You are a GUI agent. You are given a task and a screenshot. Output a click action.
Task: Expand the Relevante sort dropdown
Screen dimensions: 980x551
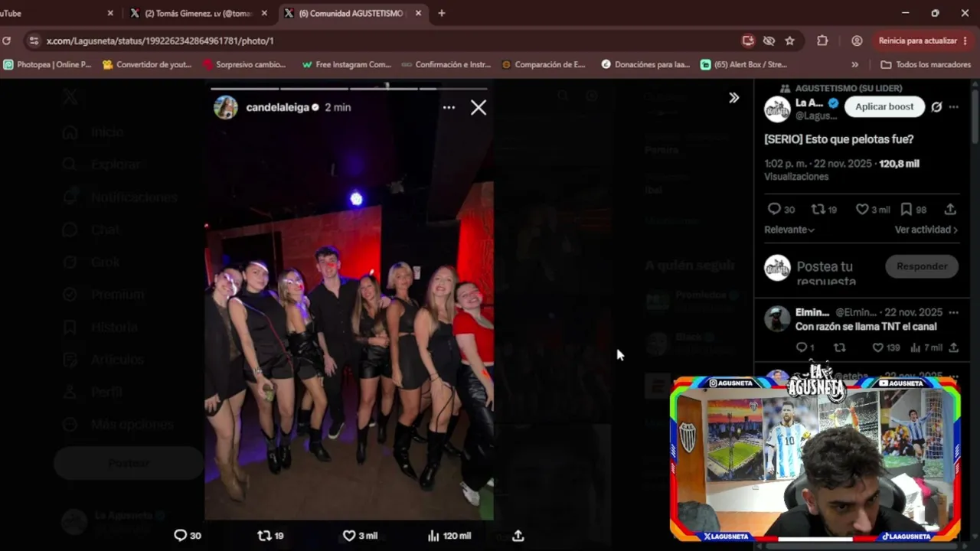click(789, 230)
